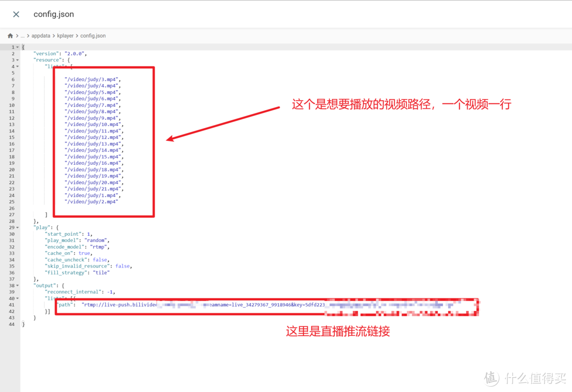Click the "/video/judy/10.mp4" entry

point(94,124)
